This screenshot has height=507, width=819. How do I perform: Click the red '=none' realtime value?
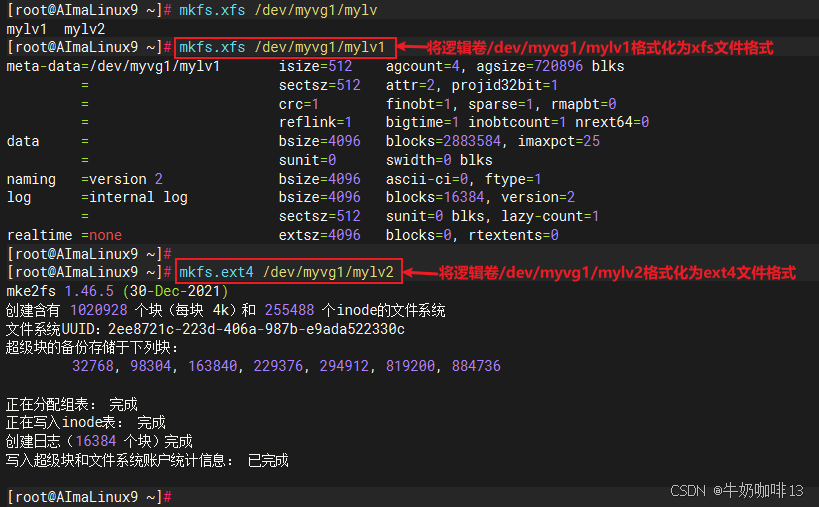tap(101, 235)
